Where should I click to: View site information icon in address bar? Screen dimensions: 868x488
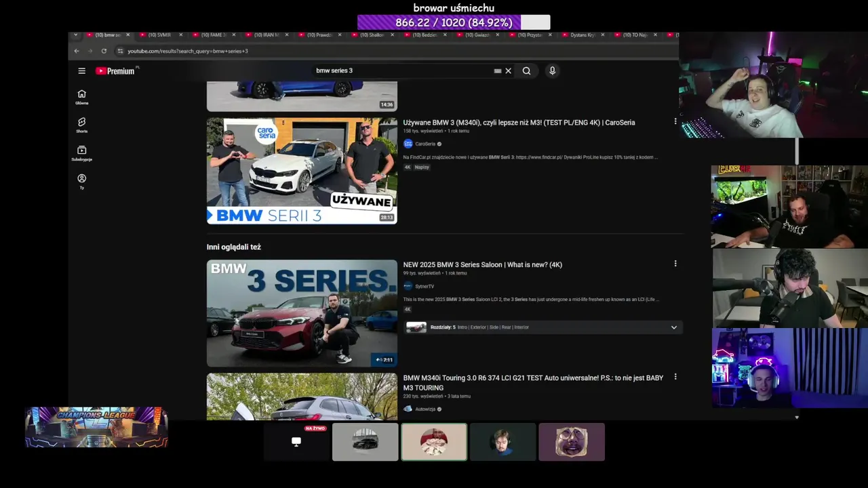point(120,51)
